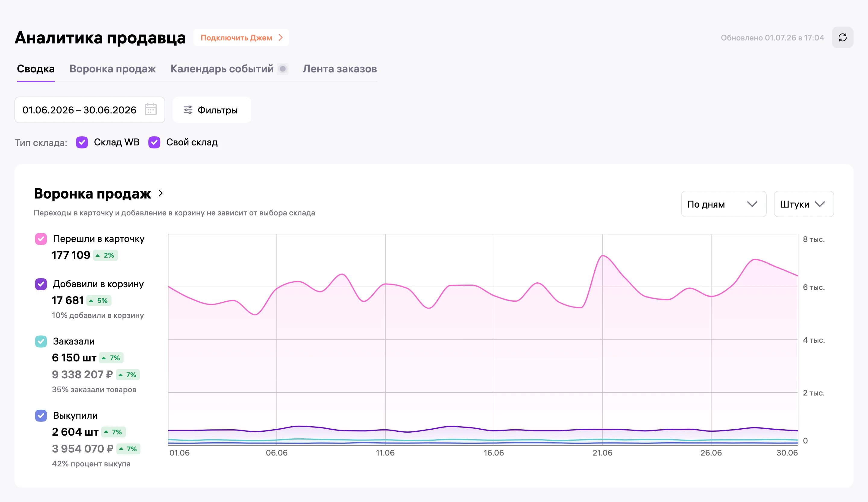Click the 7% badge next to 6 150 шт
The height and width of the screenshot is (502, 868).
[x=111, y=358]
